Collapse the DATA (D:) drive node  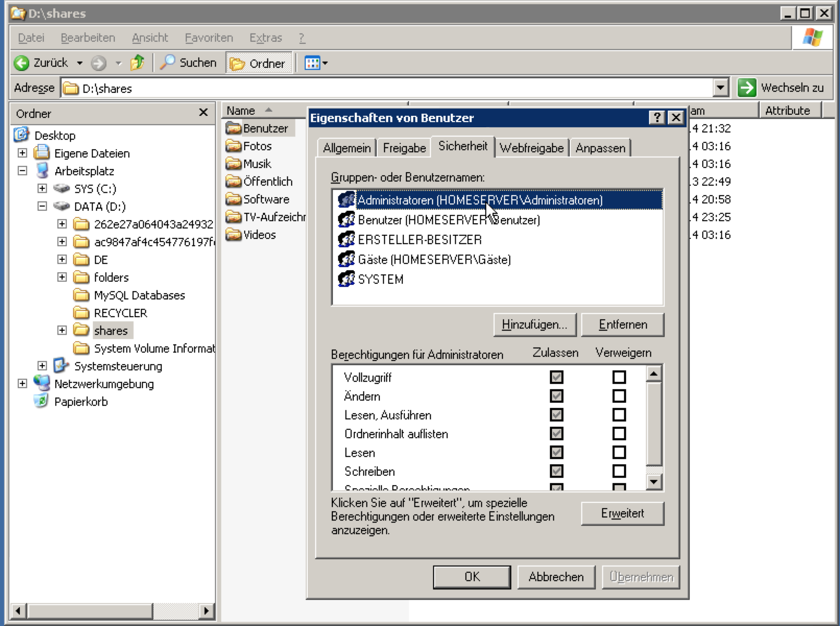(x=42, y=206)
